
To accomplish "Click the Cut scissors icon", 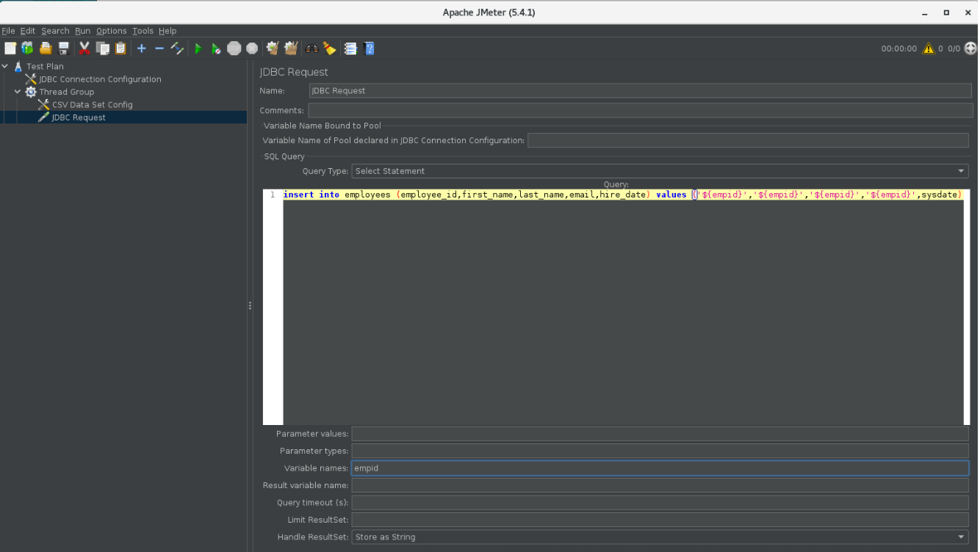I will click(84, 48).
